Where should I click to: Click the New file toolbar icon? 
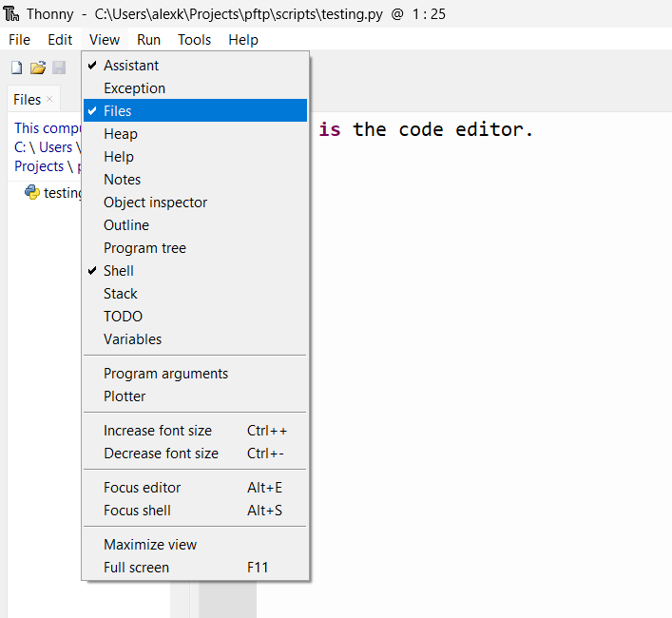(17, 68)
